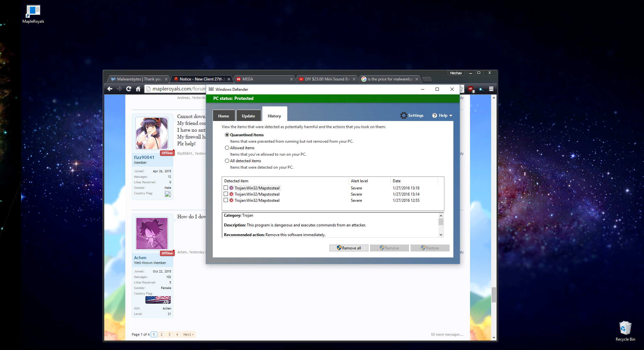Click the Remove all button

tap(349, 248)
